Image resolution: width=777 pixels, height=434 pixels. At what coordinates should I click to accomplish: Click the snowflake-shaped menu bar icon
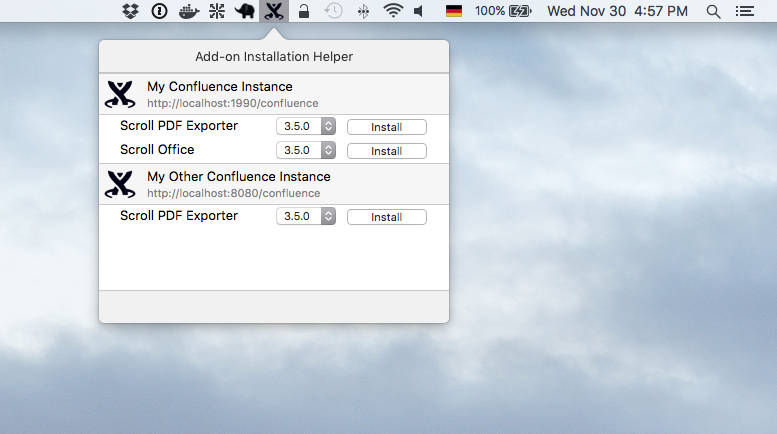click(x=217, y=11)
